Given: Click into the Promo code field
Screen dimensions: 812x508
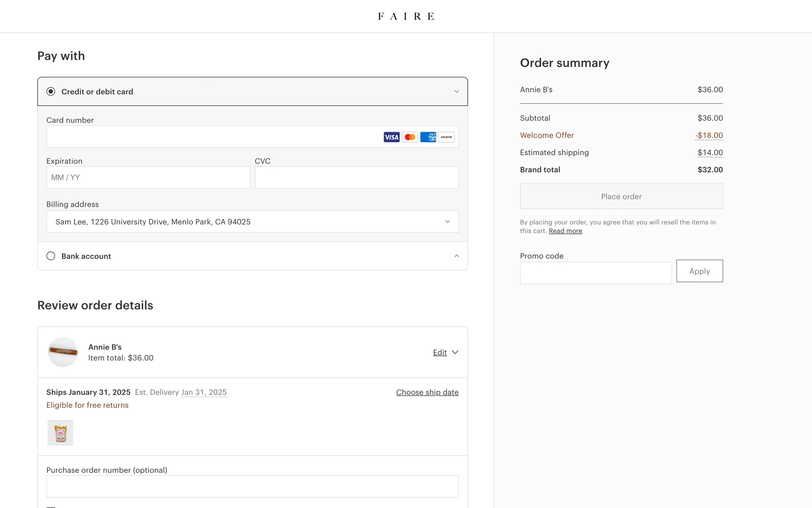Looking at the screenshot, I should 595,273.
